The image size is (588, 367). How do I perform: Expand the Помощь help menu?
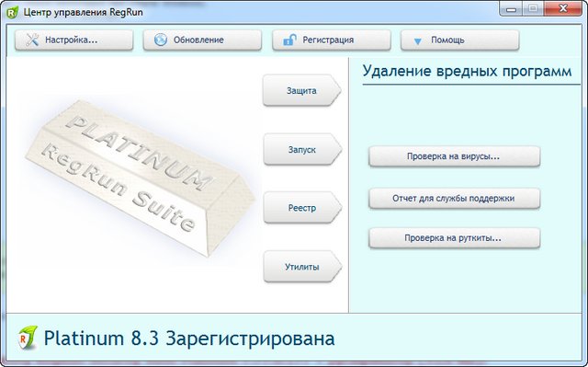pos(459,40)
